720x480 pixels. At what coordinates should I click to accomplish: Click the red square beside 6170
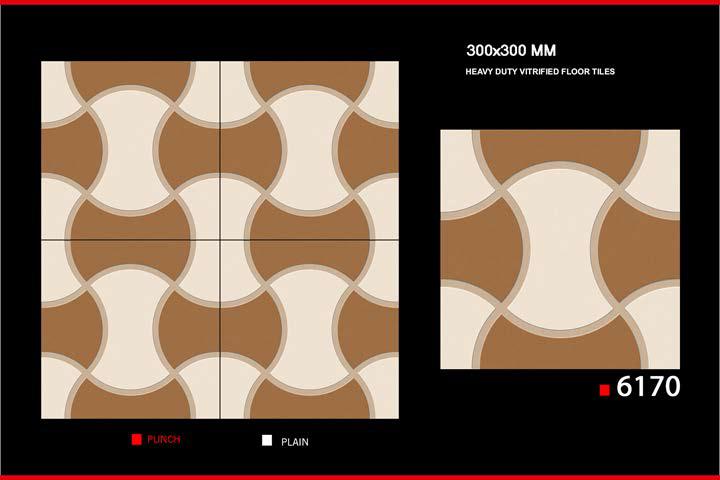click(x=605, y=390)
